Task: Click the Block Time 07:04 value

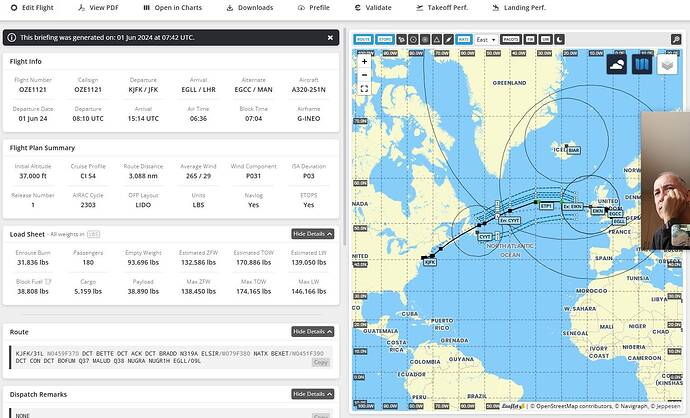Action: click(253, 119)
